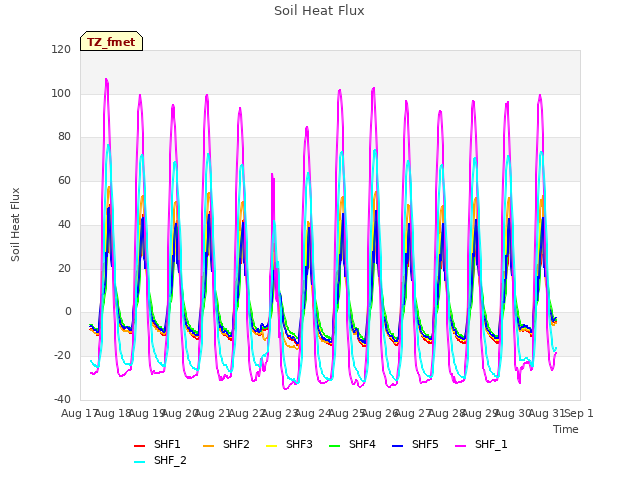Click the TZ_fmet annotation label
This screenshot has width=640, height=480.
tap(111, 42)
